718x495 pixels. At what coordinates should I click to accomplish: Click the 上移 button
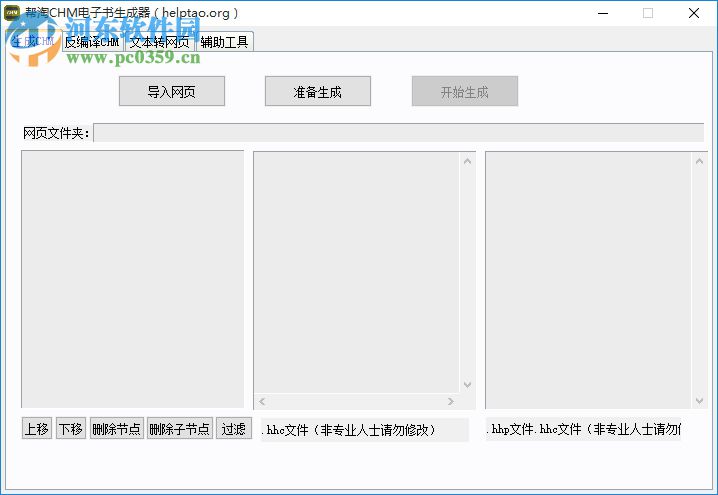[x=37, y=428]
